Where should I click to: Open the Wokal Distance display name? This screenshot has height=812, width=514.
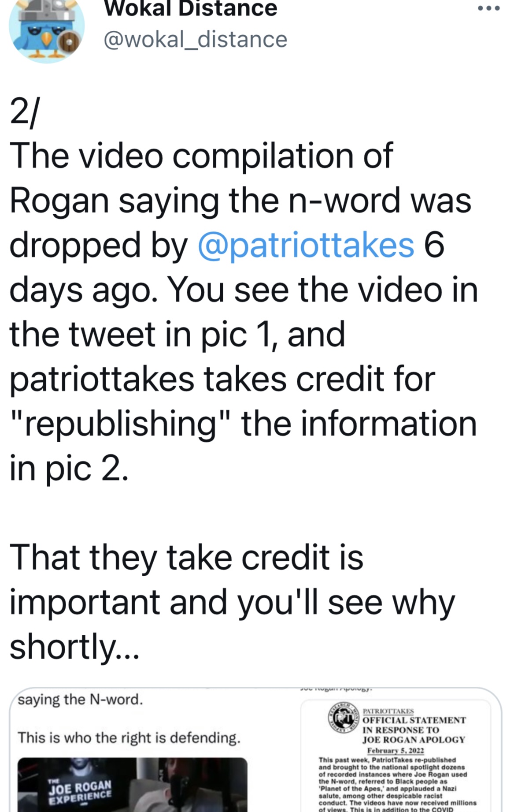[190, 8]
